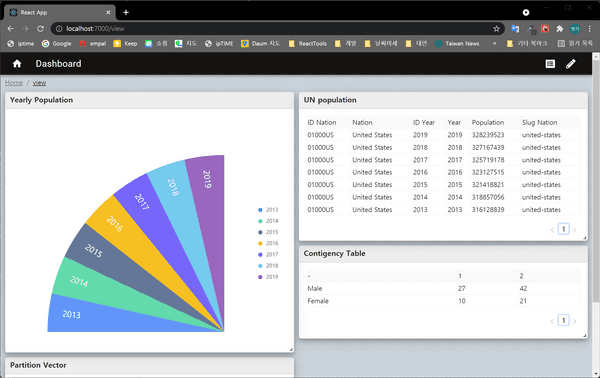Go to previous page in Contigency Table
This screenshot has width=600, height=378.
552,321
